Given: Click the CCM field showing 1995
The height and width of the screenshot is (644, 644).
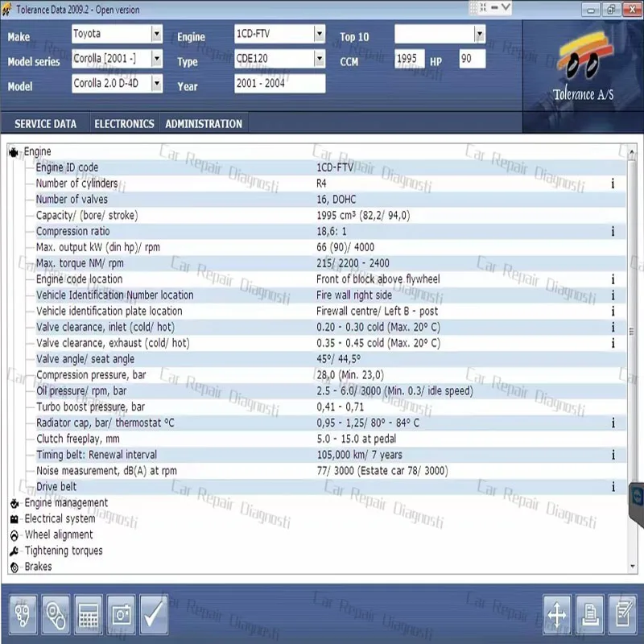Looking at the screenshot, I should pyautogui.click(x=409, y=59).
